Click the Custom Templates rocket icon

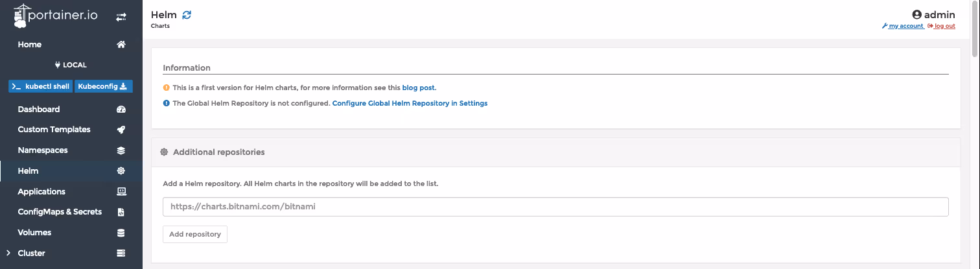[121, 130]
